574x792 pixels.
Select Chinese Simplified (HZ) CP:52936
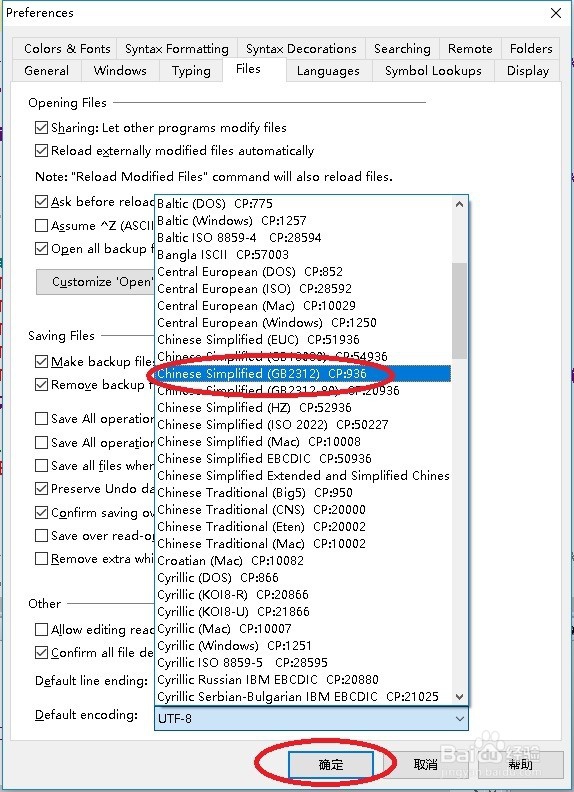coord(303,408)
